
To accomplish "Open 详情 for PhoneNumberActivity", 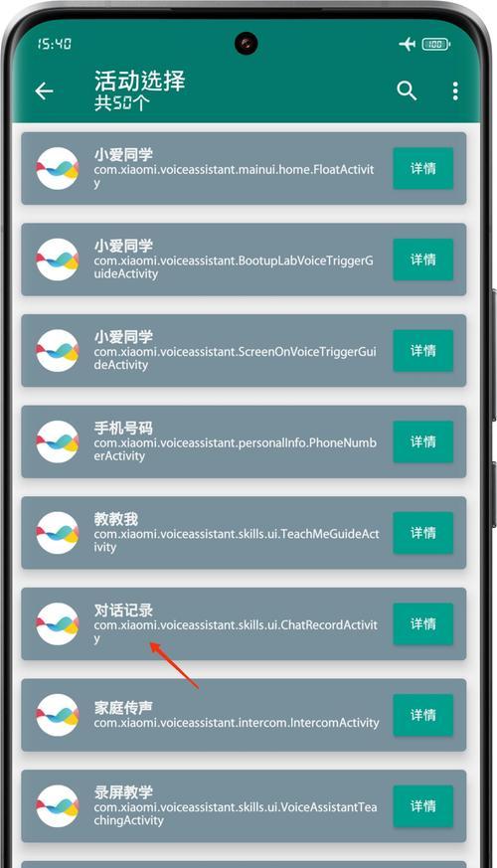I will coord(423,441).
